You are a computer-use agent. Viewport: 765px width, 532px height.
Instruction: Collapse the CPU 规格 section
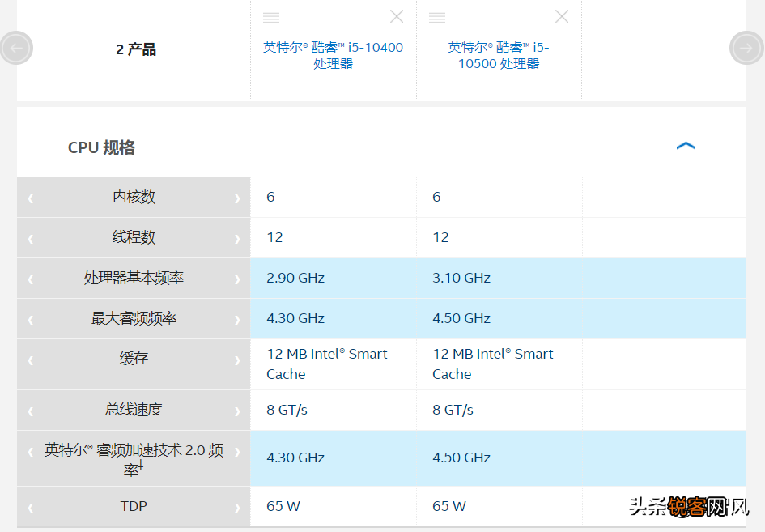[686, 145]
